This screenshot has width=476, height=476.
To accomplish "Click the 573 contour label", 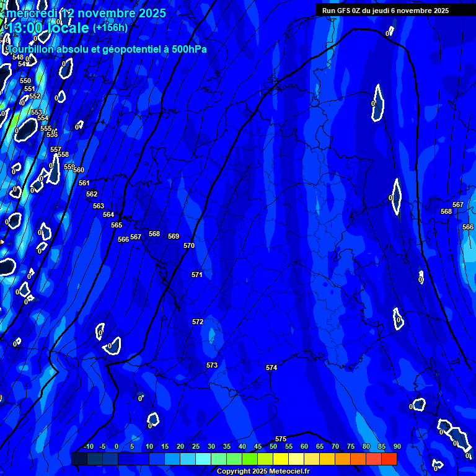I will 212,365.
